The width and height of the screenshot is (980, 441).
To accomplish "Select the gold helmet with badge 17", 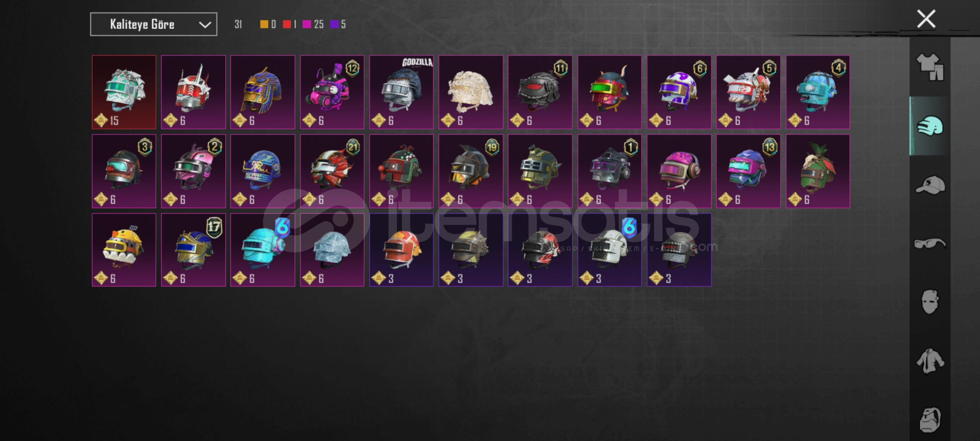I will coord(193,250).
